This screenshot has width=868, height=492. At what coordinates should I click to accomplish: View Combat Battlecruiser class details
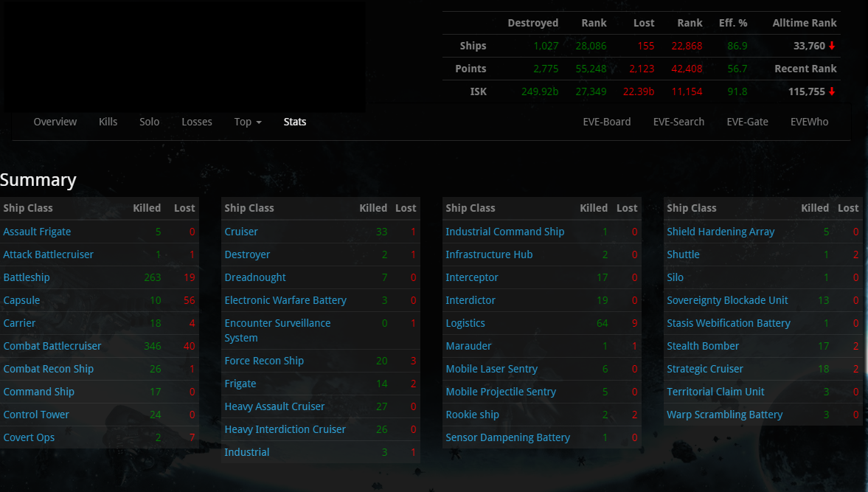tap(52, 346)
